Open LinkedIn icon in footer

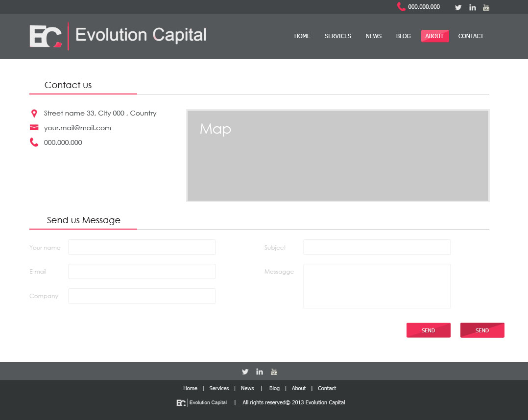pos(259,372)
